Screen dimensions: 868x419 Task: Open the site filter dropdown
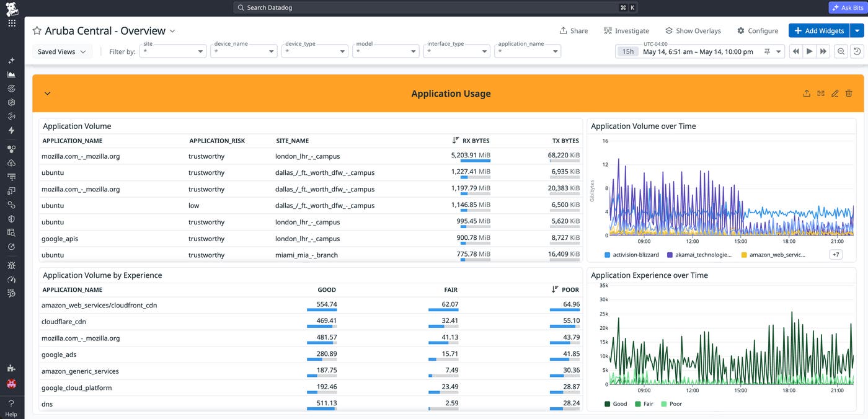pyautogui.click(x=173, y=51)
